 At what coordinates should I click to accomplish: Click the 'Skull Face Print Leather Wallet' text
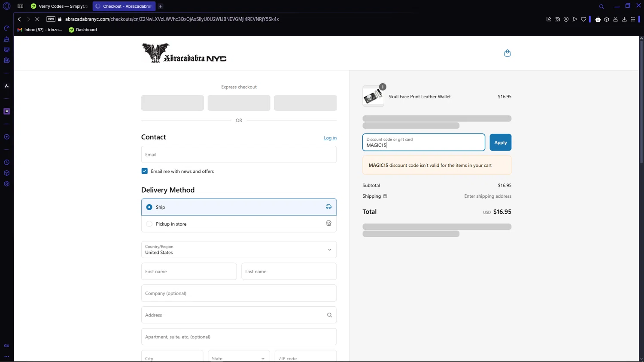(x=419, y=97)
